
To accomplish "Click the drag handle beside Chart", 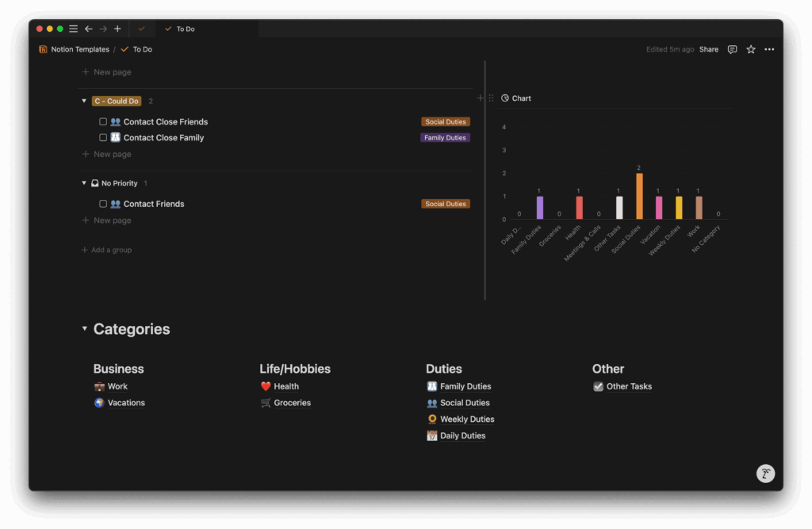I will coord(491,98).
